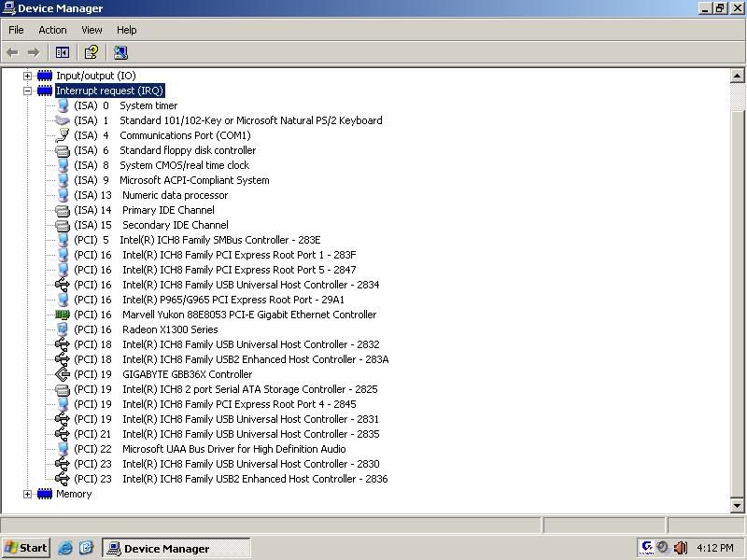The height and width of the screenshot is (560, 747).
Task: Select the Memory tree item
Action: (74, 494)
